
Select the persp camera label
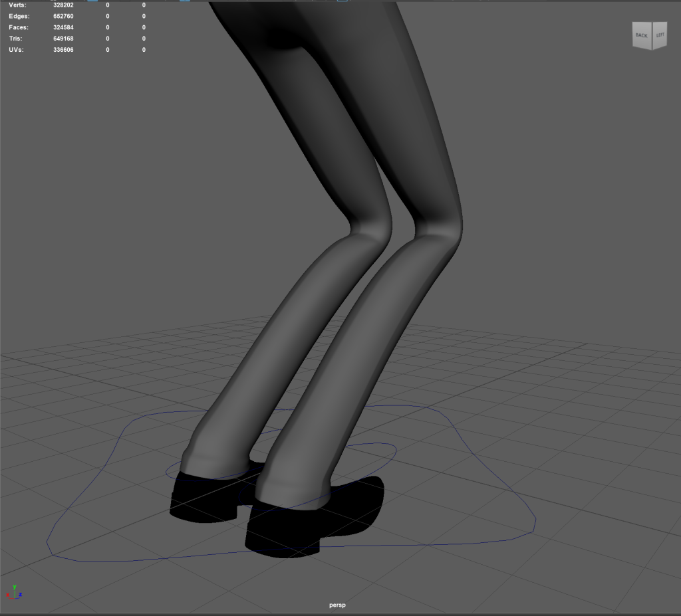[x=338, y=605]
